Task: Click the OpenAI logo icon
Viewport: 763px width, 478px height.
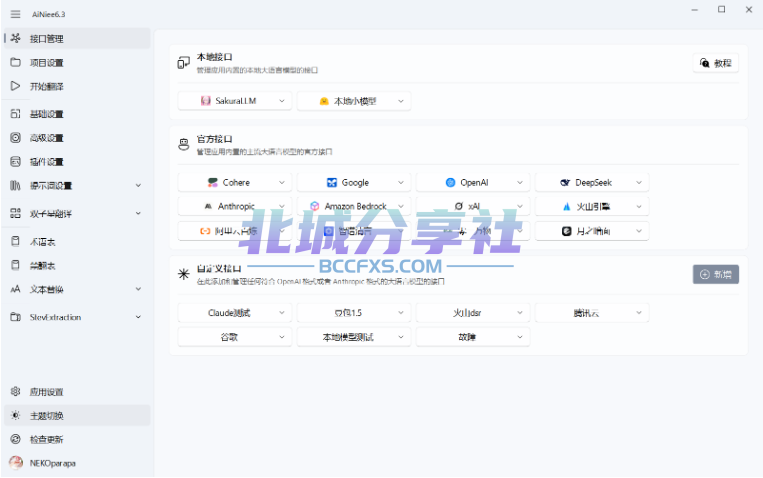Action: pyautogui.click(x=451, y=183)
